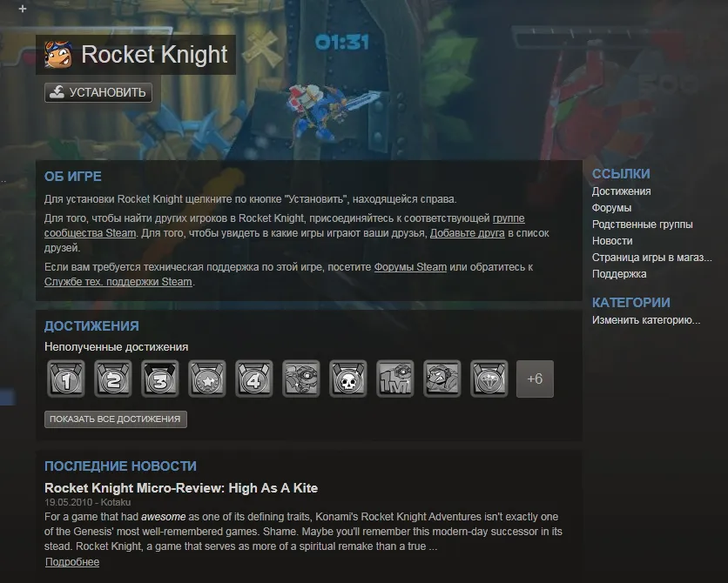
Task: Open the medal number 1 achievement
Action: 66,379
